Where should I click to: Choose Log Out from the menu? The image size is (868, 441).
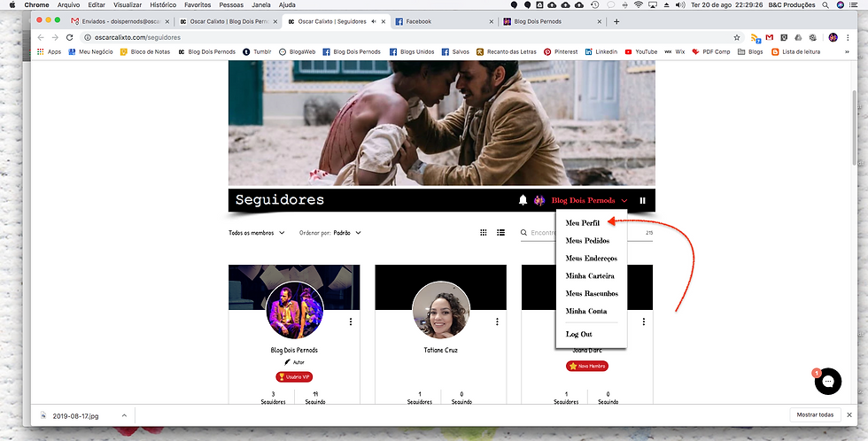(578, 334)
